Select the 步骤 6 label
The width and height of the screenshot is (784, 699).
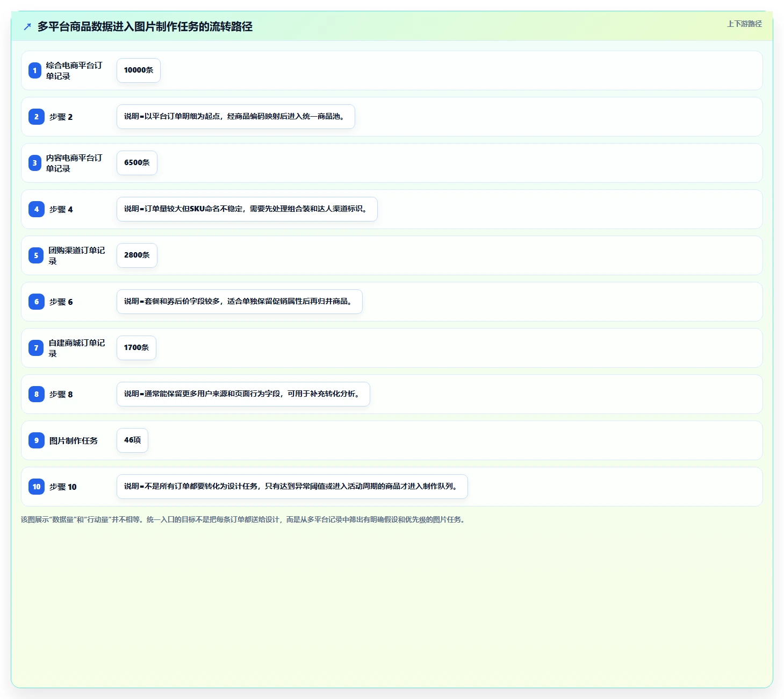click(x=61, y=302)
